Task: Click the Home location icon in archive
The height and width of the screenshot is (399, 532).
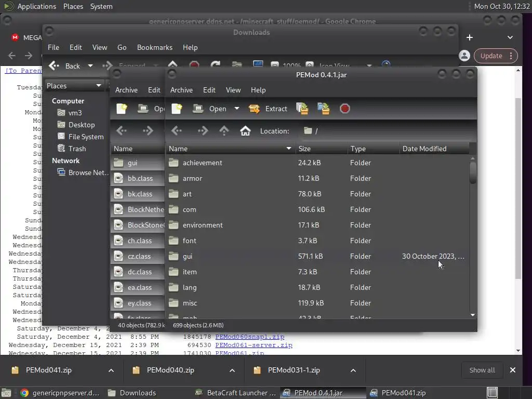Action: click(x=245, y=131)
